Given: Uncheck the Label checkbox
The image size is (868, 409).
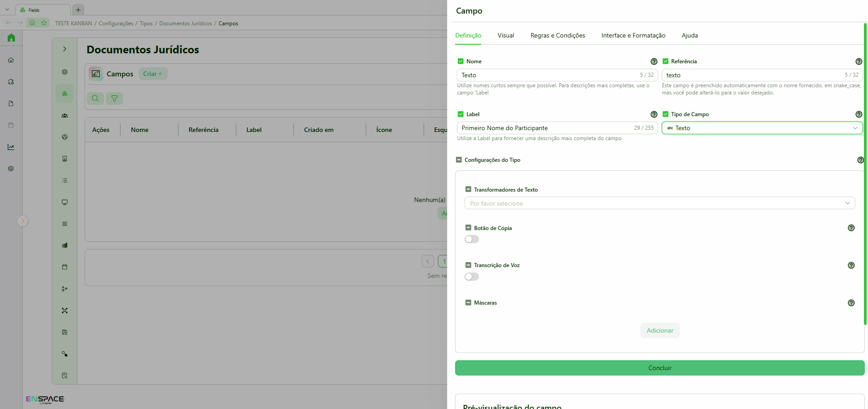Looking at the screenshot, I should click(x=460, y=114).
